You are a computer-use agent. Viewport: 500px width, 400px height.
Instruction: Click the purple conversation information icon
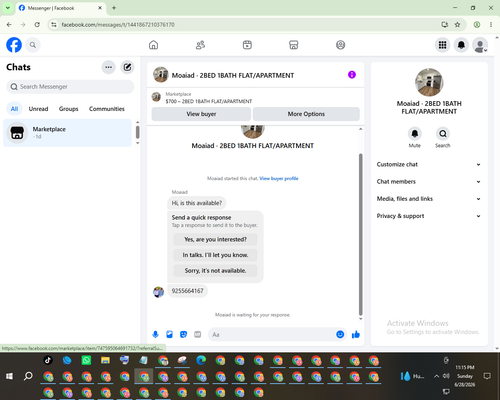pos(352,75)
